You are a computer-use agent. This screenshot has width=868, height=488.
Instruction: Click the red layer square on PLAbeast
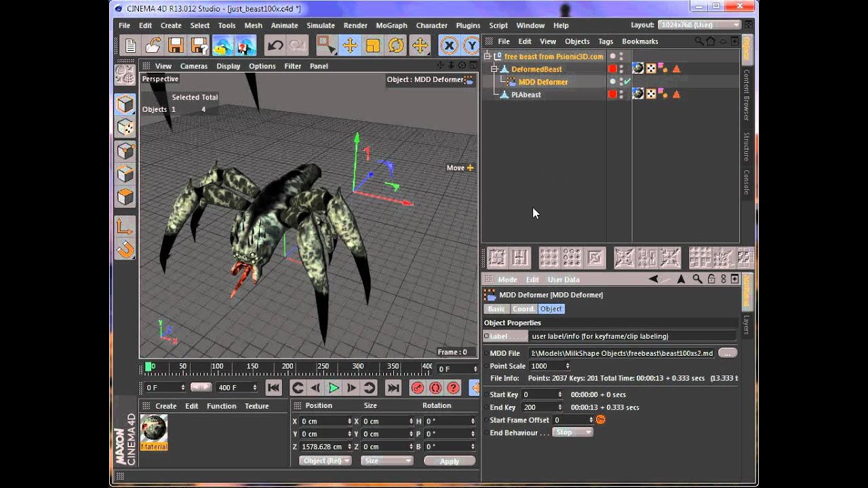[x=612, y=95]
